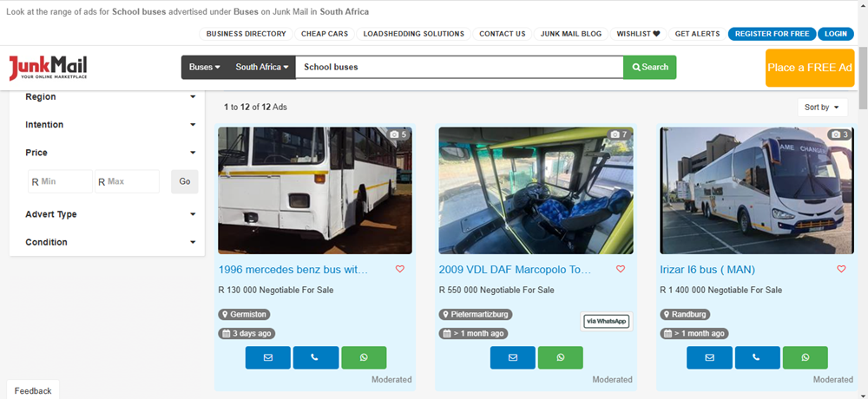Add 1996 mercedes benz bus to wishlist heart
This screenshot has height=399, width=868.
(399, 269)
